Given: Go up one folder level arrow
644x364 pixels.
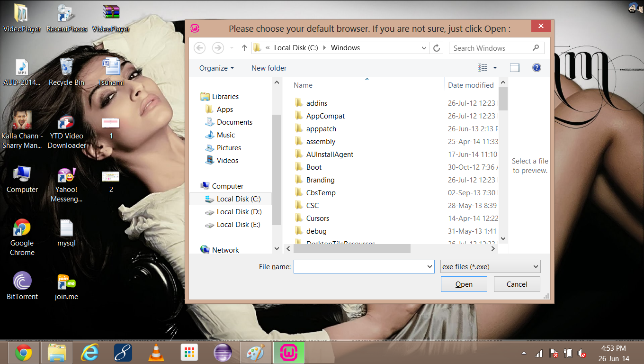Looking at the screenshot, I should [x=244, y=48].
